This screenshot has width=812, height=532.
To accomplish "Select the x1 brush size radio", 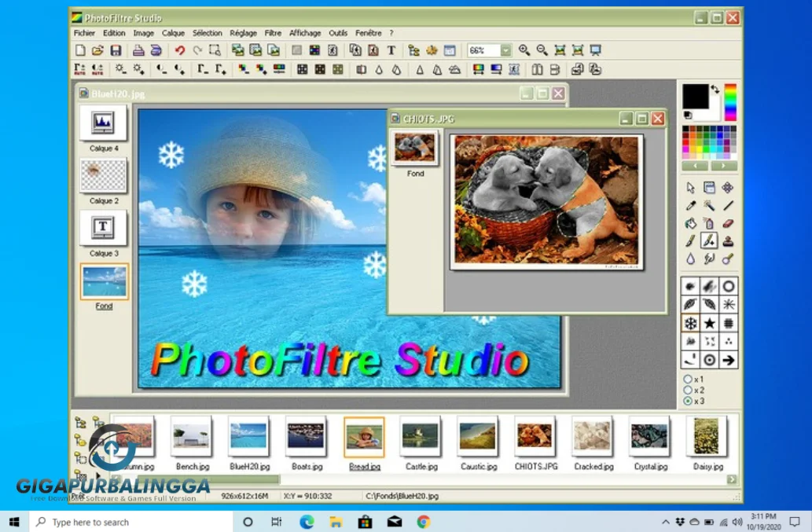I will pos(688,379).
